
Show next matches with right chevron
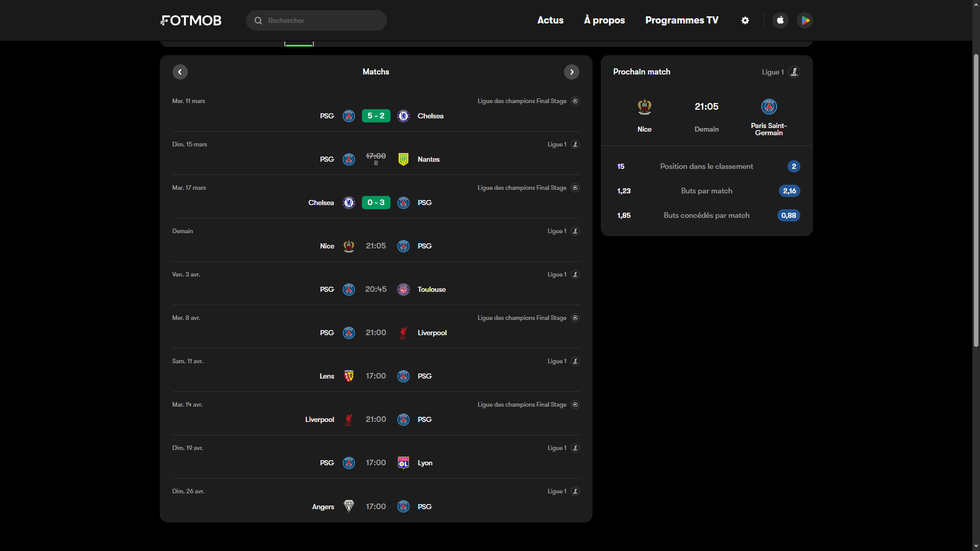pyautogui.click(x=572, y=72)
